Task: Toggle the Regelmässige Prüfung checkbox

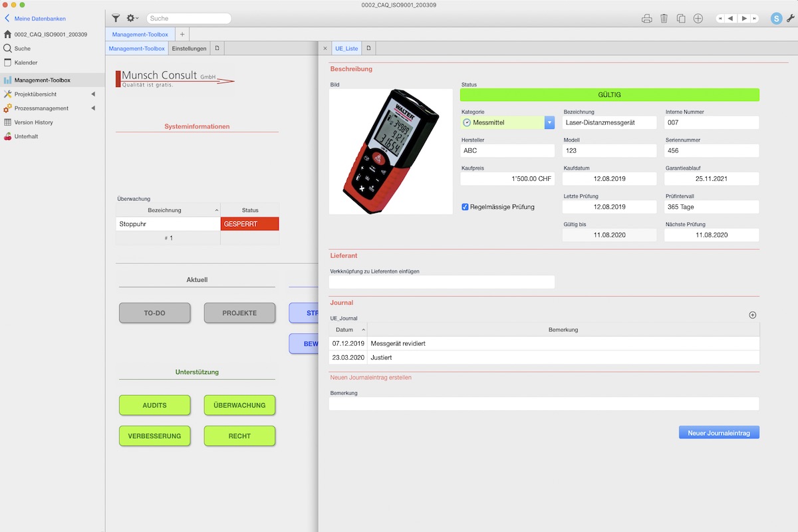Action: click(465, 207)
